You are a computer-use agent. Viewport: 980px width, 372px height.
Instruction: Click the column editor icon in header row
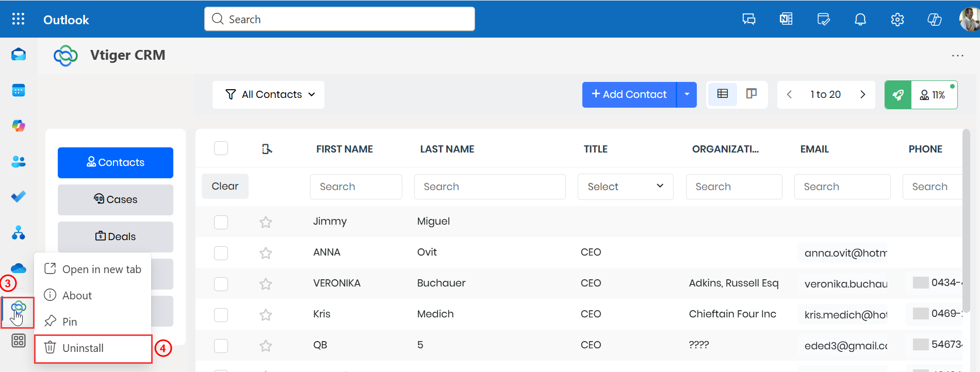coord(267,149)
